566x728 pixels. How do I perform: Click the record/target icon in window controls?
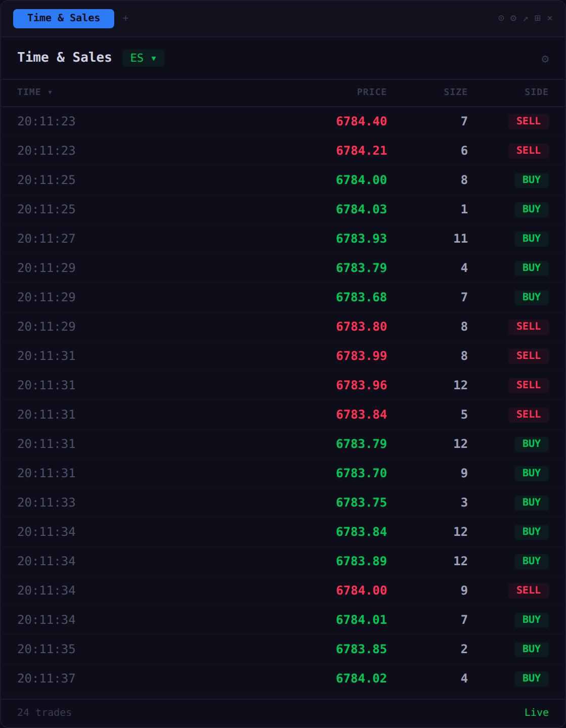pyautogui.click(x=500, y=18)
